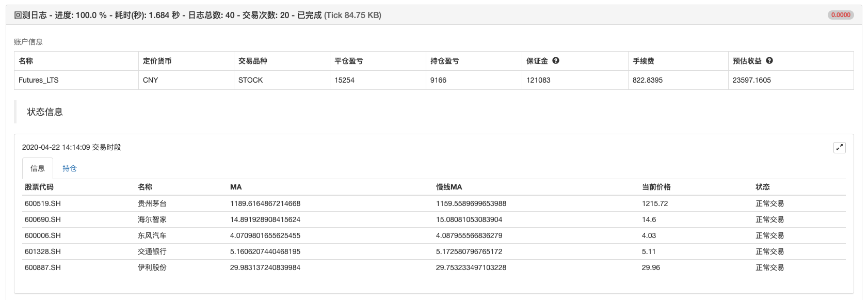Select the 600519.SH 贵州茅台 row
Image resolution: width=868 pixels, height=300 pixels.
coord(434,203)
